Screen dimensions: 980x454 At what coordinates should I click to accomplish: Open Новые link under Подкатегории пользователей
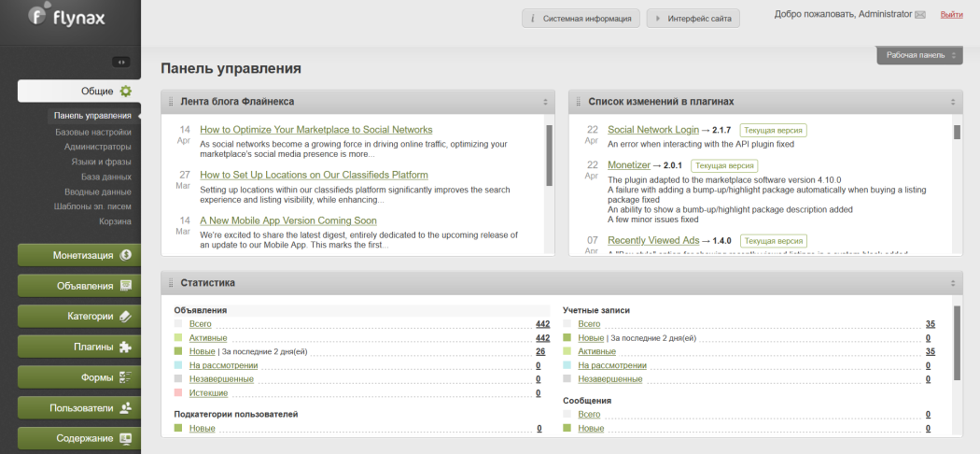click(203, 429)
